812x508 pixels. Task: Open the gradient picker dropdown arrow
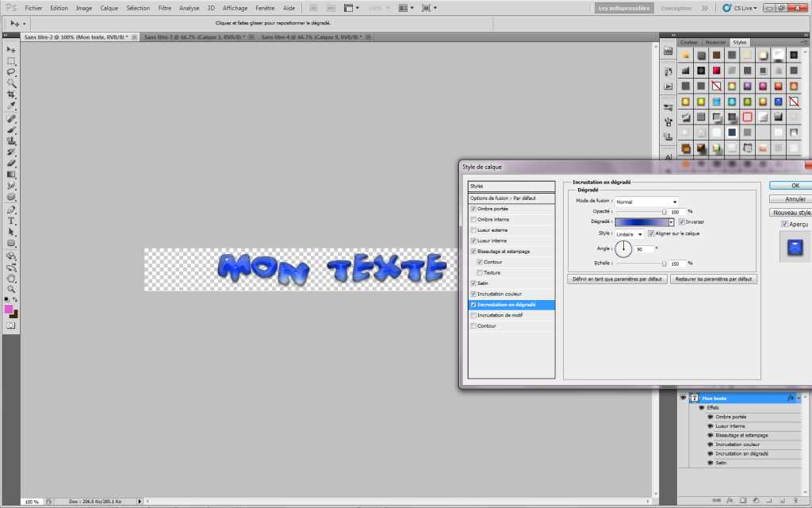[671, 222]
